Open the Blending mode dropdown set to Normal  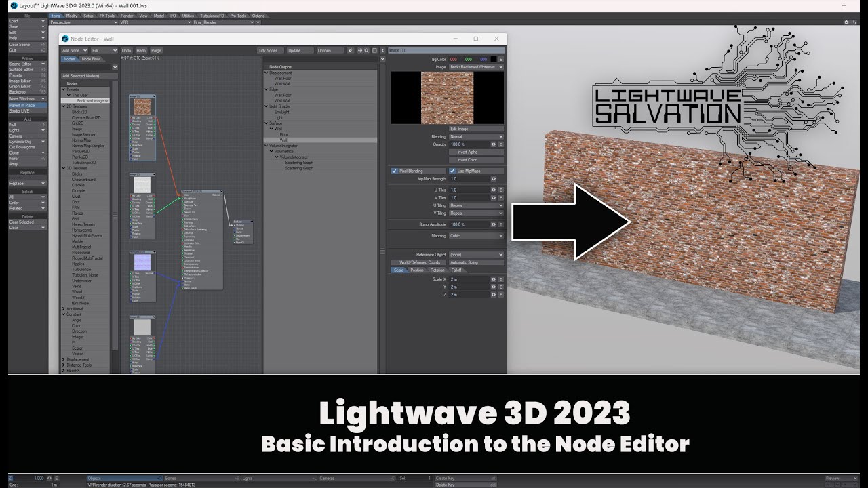[476, 137]
